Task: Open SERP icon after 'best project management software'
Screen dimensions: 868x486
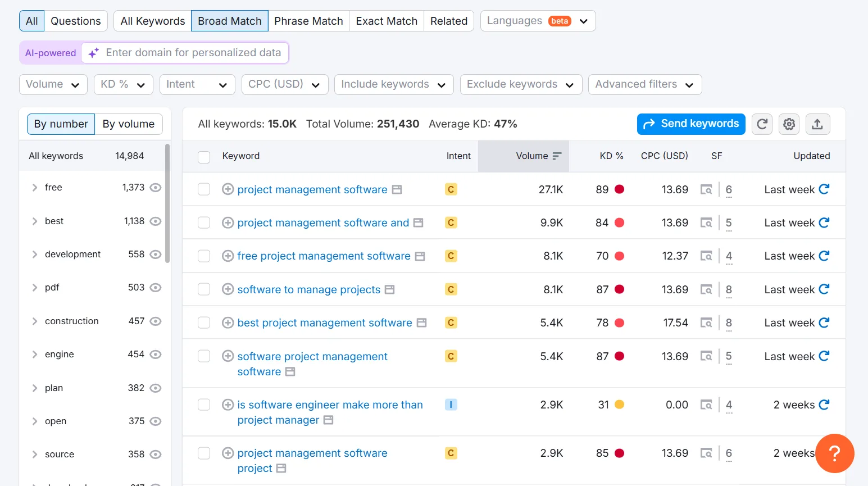Action: point(421,323)
